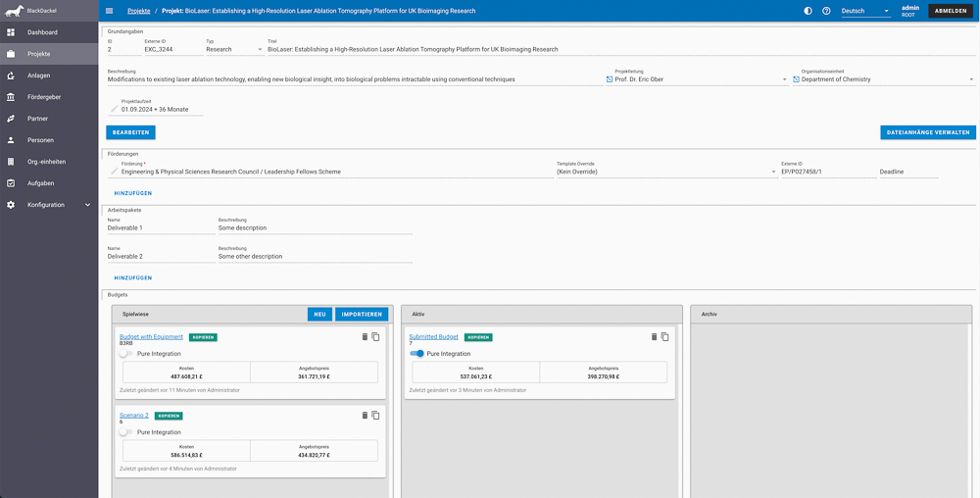
Task: Open the Submitted Budget link
Action: click(x=434, y=337)
